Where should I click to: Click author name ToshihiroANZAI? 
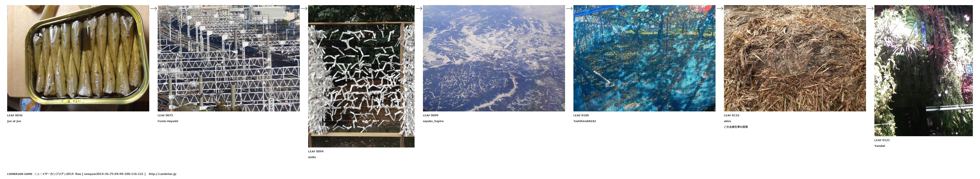pyautogui.click(x=585, y=121)
